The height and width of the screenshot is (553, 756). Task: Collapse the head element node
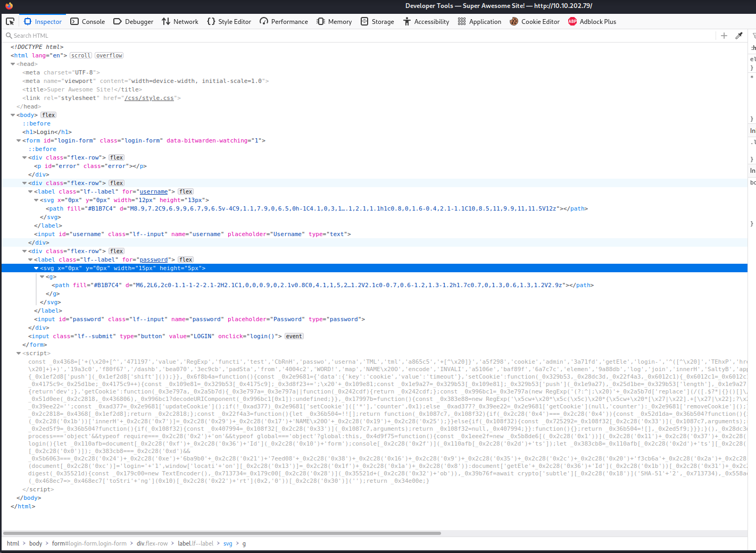coord(13,64)
